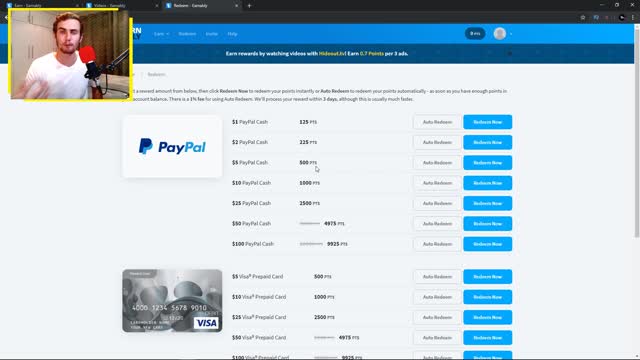Screen dimensions: 640x360
Task: Restore the browser window size
Action: click(x=617, y=5)
